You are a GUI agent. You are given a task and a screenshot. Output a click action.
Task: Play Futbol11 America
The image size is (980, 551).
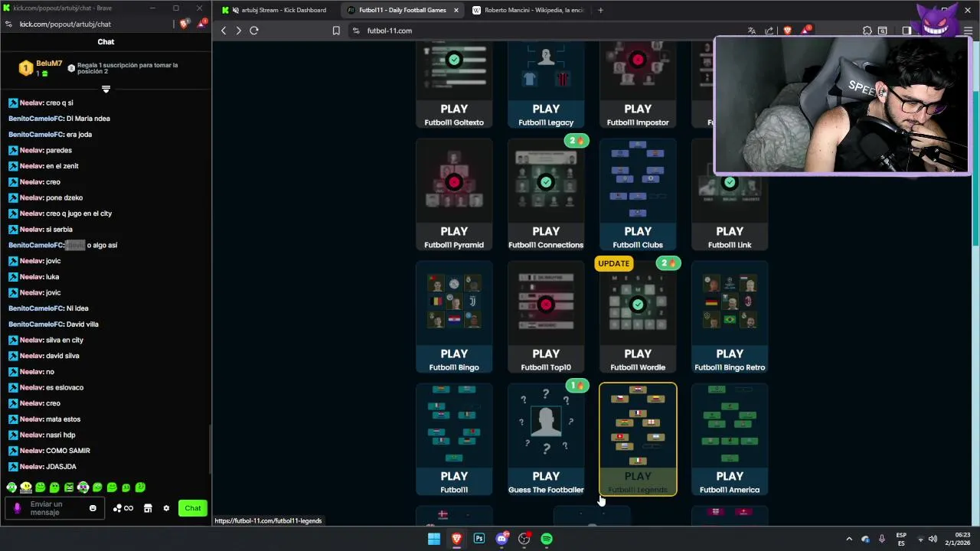(730, 439)
